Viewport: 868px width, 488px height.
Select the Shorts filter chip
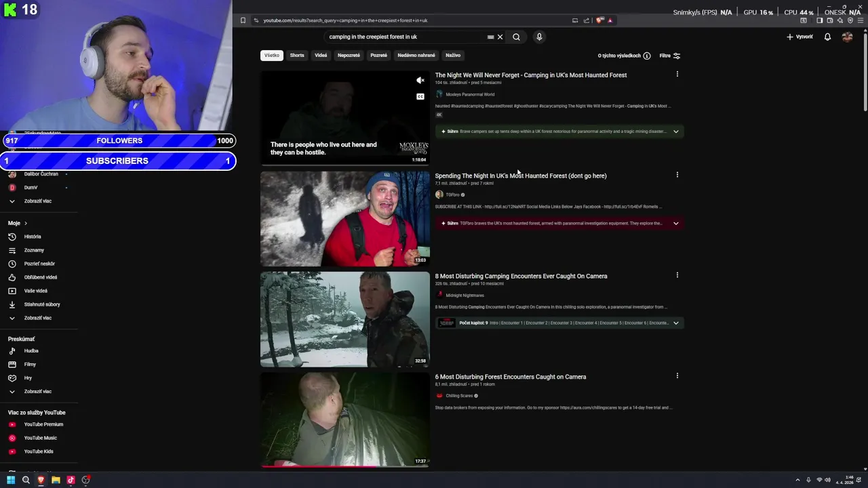[x=297, y=56]
